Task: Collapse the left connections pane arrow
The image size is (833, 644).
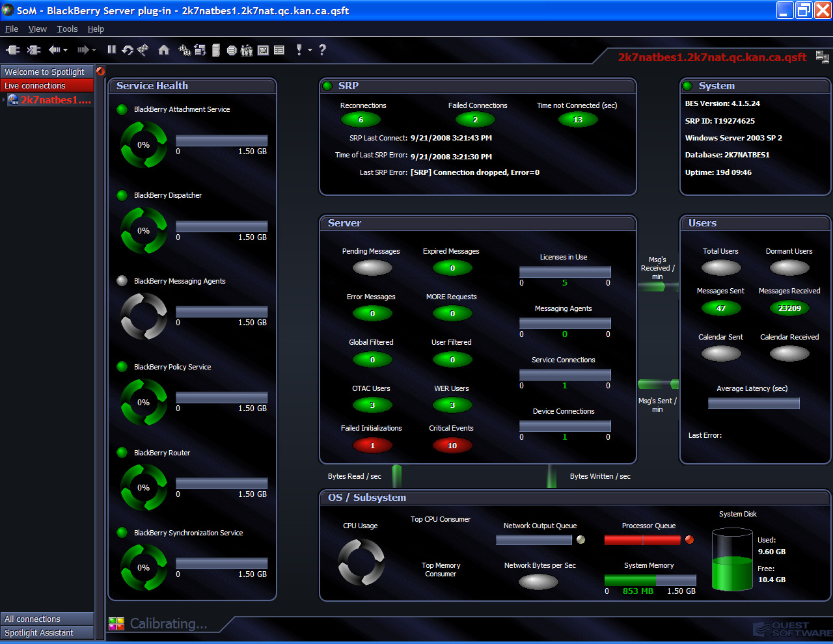Action: [100, 72]
